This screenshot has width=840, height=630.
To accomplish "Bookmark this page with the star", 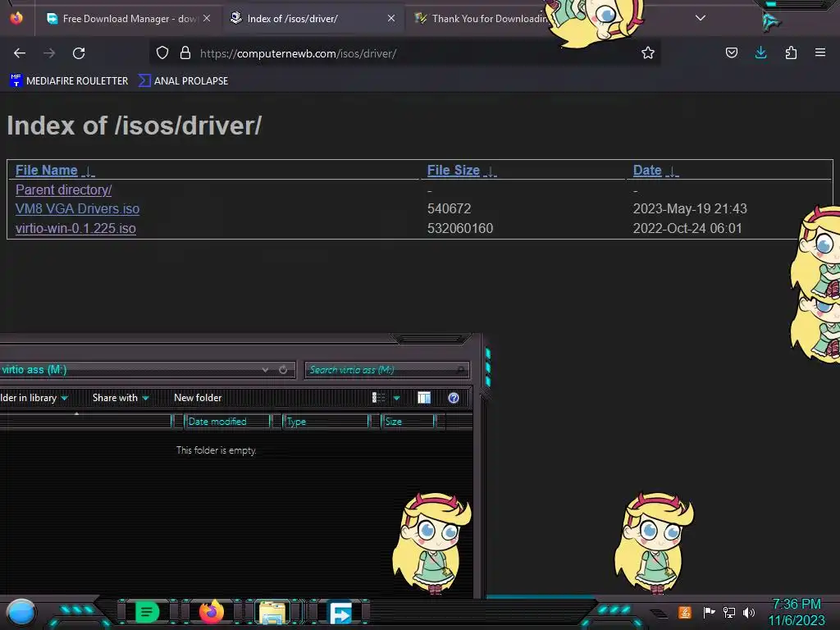I will pyautogui.click(x=648, y=52).
